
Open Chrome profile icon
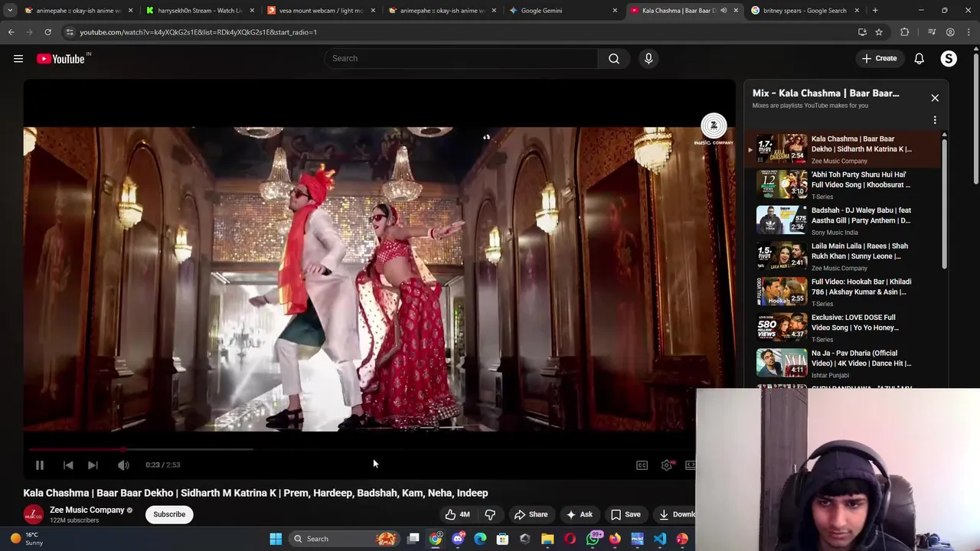[x=950, y=32]
